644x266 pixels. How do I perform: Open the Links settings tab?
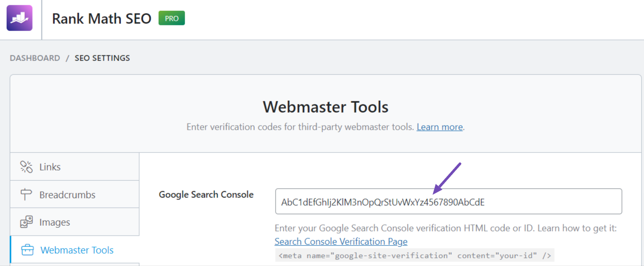click(74, 167)
